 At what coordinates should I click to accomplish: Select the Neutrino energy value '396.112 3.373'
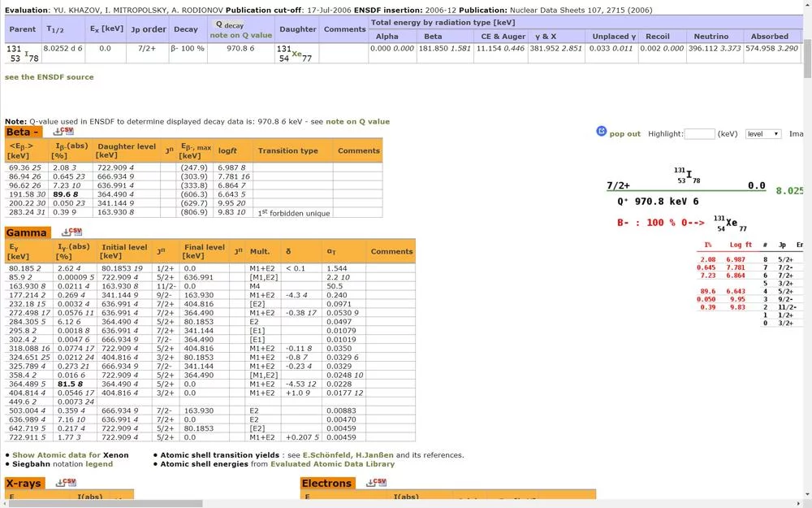[x=715, y=48]
